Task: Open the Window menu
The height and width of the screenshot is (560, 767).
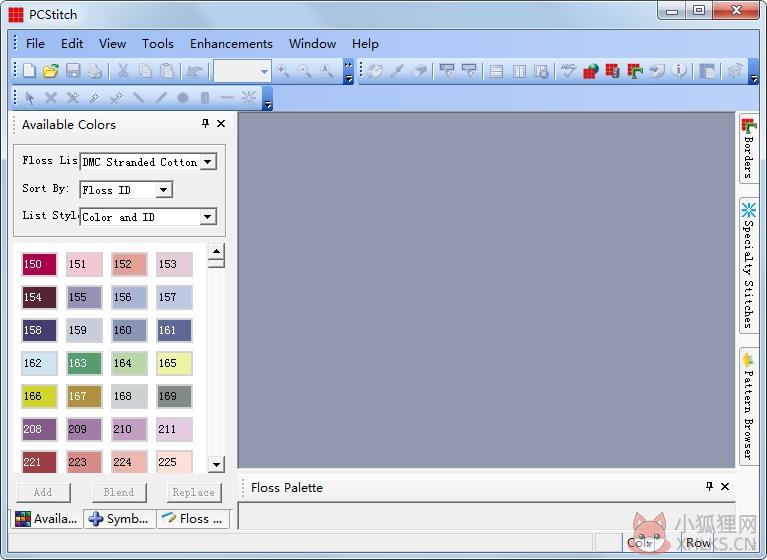Action: tap(312, 44)
